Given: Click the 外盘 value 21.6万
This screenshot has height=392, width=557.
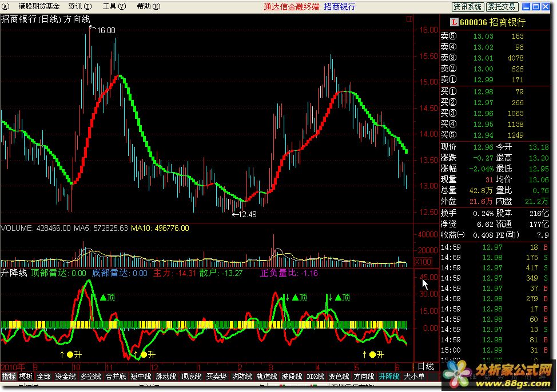Looking at the screenshot, I should pyautogui.click(x=481, y=201).
